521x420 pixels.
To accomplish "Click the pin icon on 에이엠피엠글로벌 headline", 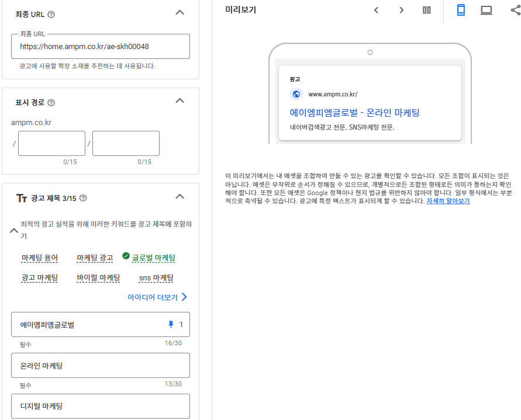I will pos(171,324).
